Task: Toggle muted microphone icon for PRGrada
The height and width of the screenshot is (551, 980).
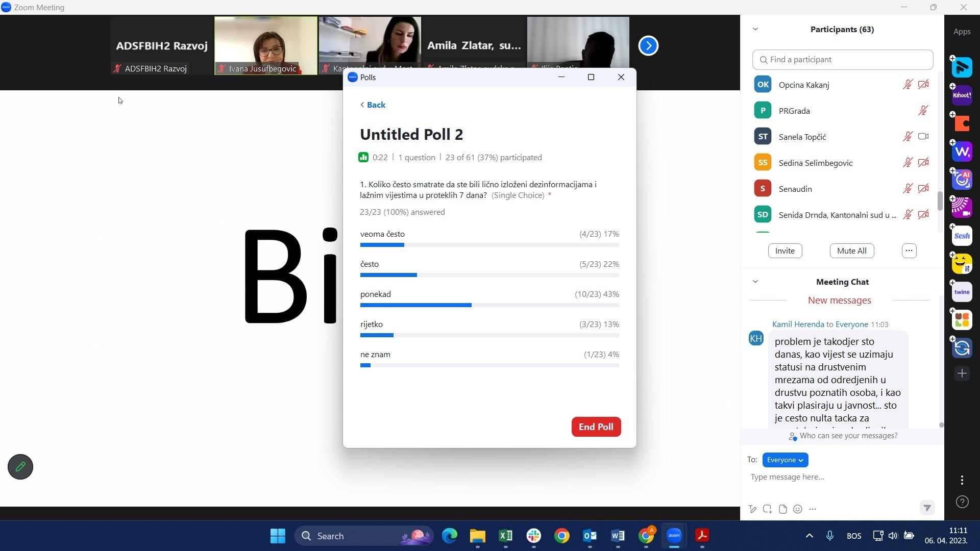Action: [x=923, y=111]
